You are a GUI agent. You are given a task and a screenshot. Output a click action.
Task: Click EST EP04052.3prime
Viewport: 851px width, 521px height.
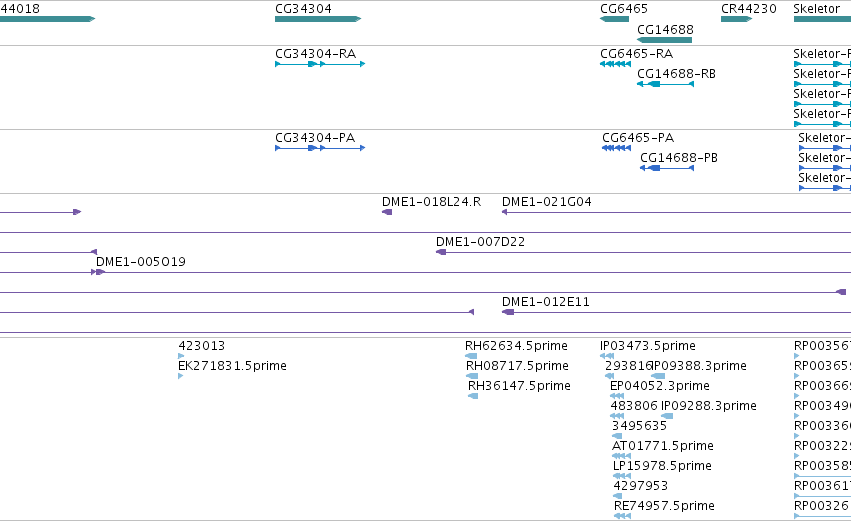click(x=617, y=396)
